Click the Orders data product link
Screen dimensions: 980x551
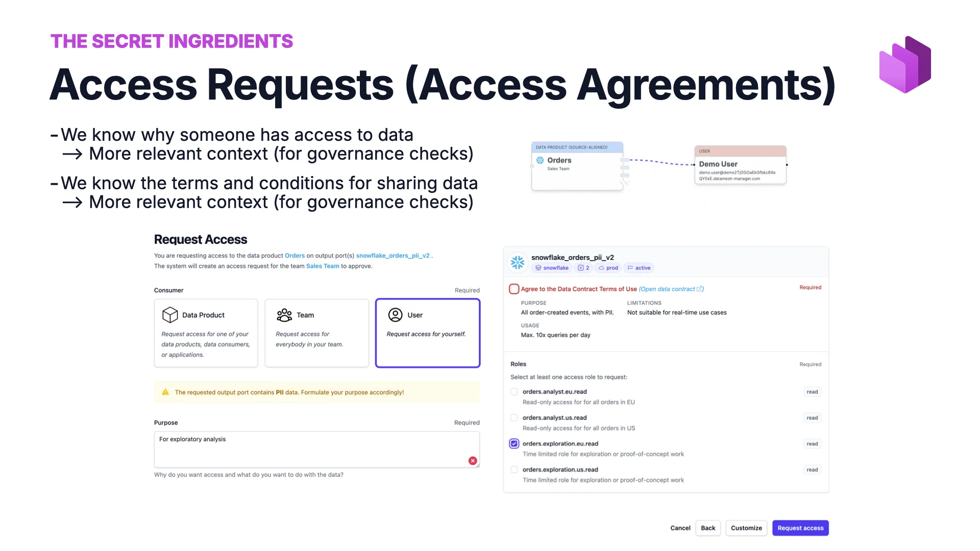pos(295,256)
